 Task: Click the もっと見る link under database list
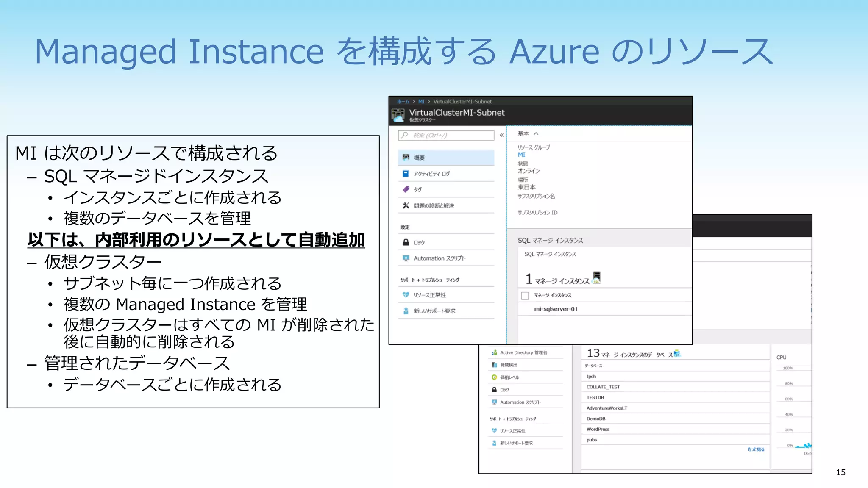(756, 449)
